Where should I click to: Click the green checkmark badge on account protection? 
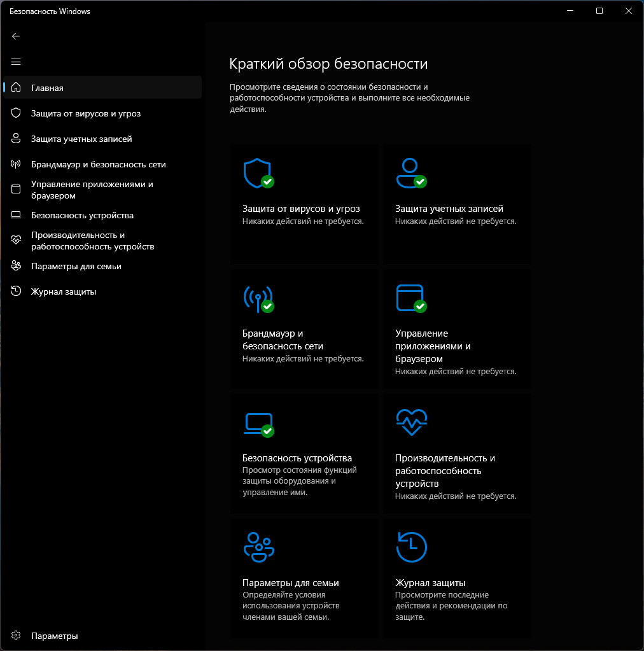pos(421,182)
